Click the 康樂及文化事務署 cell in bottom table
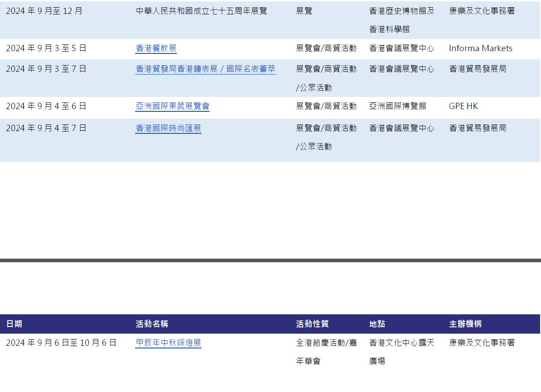Image resolution: width=541 pixels, height=392 pixels. pyautogui.click(x=482, y=343)
